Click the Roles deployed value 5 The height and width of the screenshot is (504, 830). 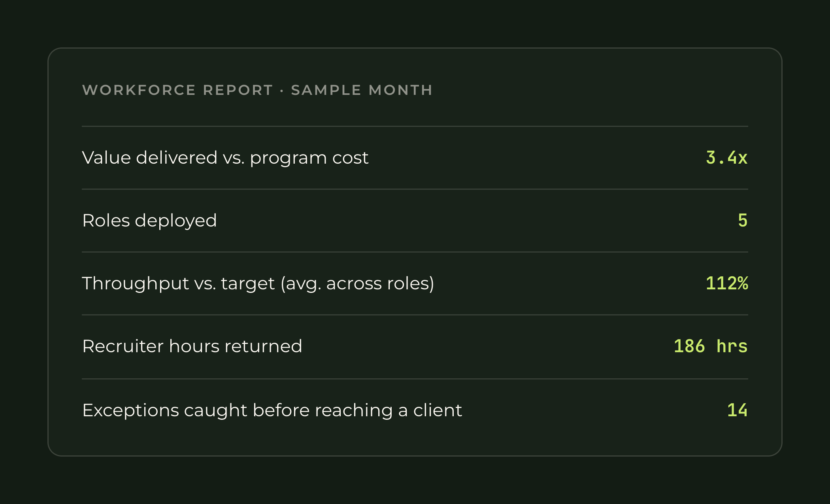coord(743,220)
